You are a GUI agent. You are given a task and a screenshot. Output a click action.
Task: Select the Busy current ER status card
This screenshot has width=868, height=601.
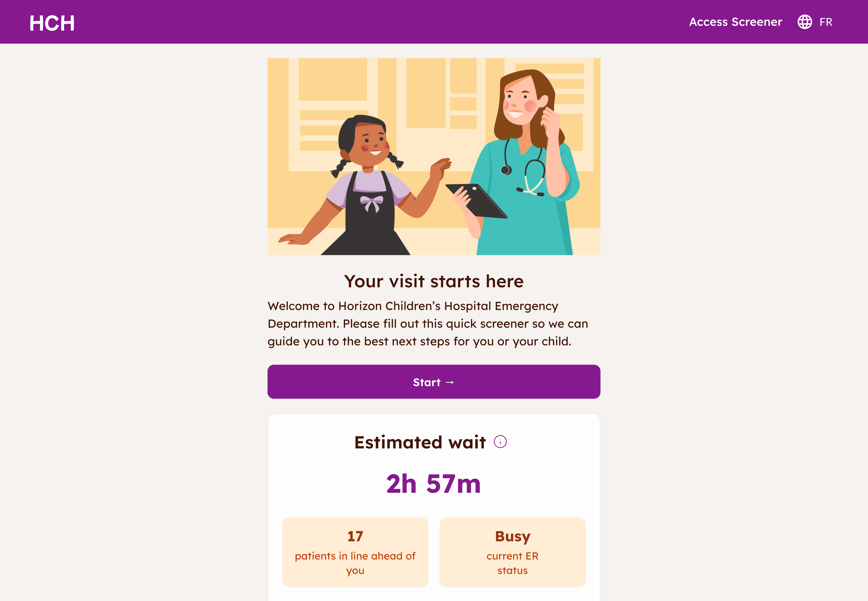(513, 552)
